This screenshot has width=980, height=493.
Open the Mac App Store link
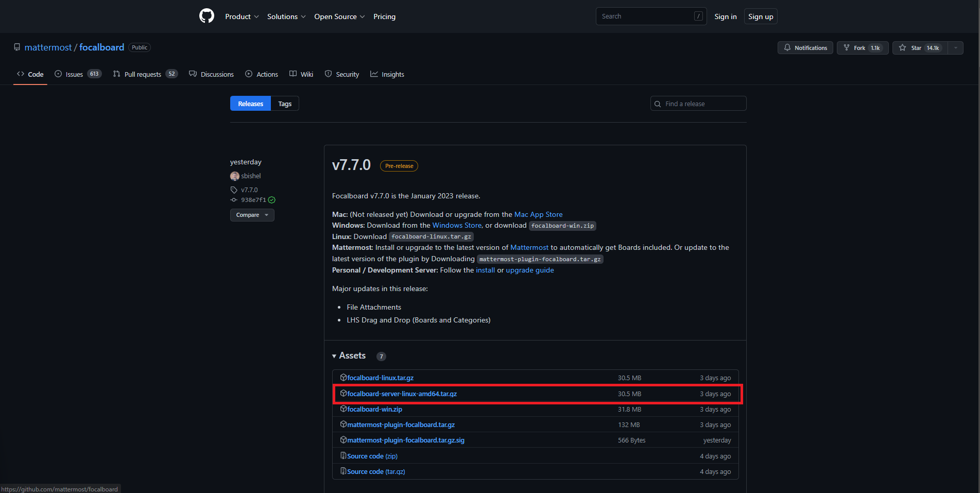pyautogui.click(x=538, y=214)
